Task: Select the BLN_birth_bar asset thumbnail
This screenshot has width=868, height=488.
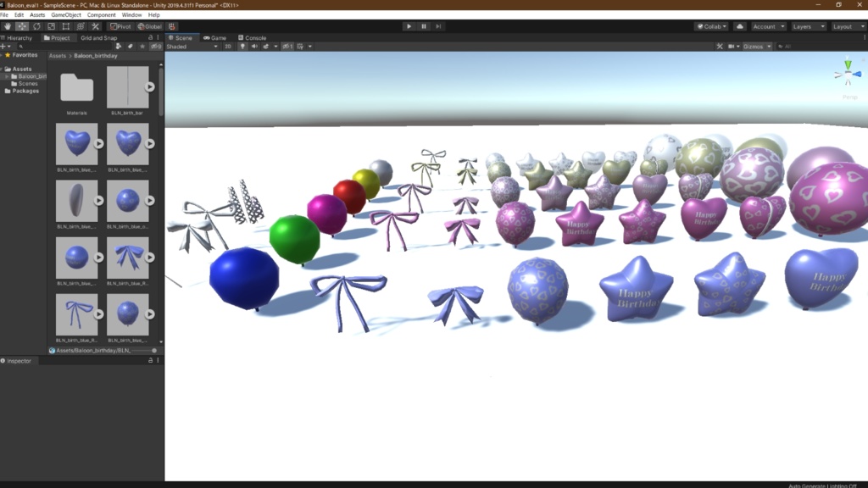Action: point(127,87)
